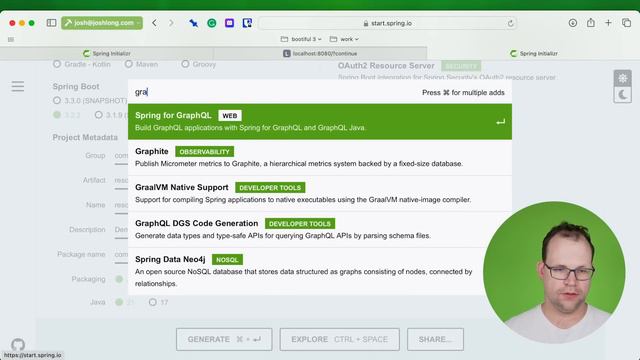Switch to dark theme with the moon icon

[622, 95]
